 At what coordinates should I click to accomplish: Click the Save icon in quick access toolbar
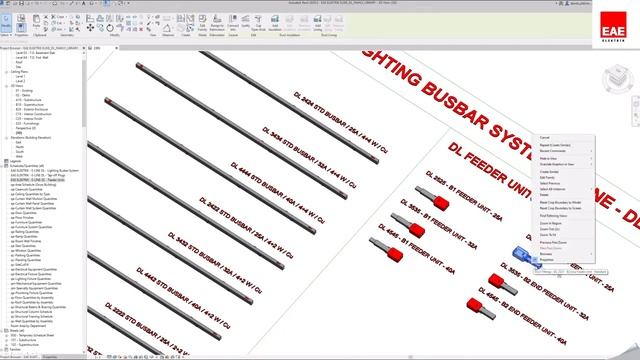click(x=22, y=3)
